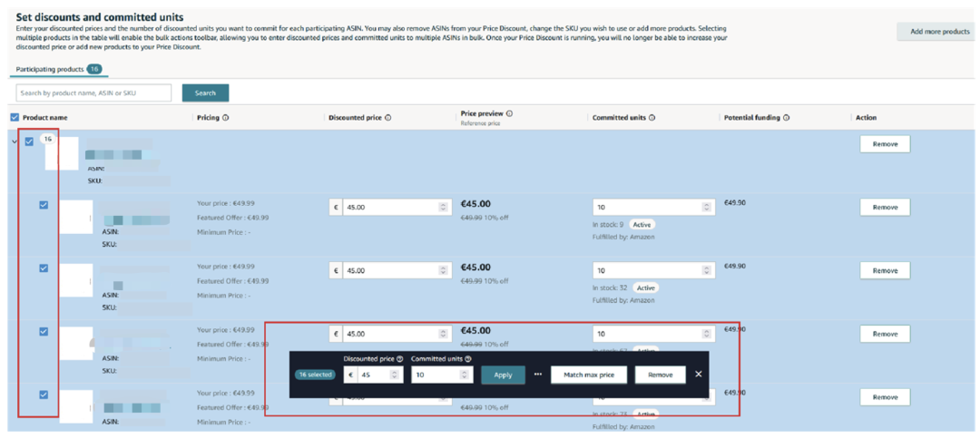Click the info icon on bulk toolbar Committed units
Image resolution: width=980 pixels, height=438 pixels.
(x=468, y=359)
